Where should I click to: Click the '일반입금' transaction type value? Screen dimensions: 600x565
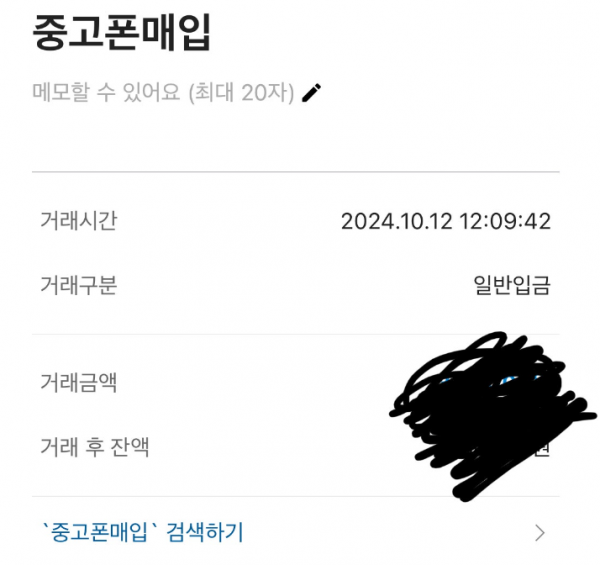(x=512, y=285)
